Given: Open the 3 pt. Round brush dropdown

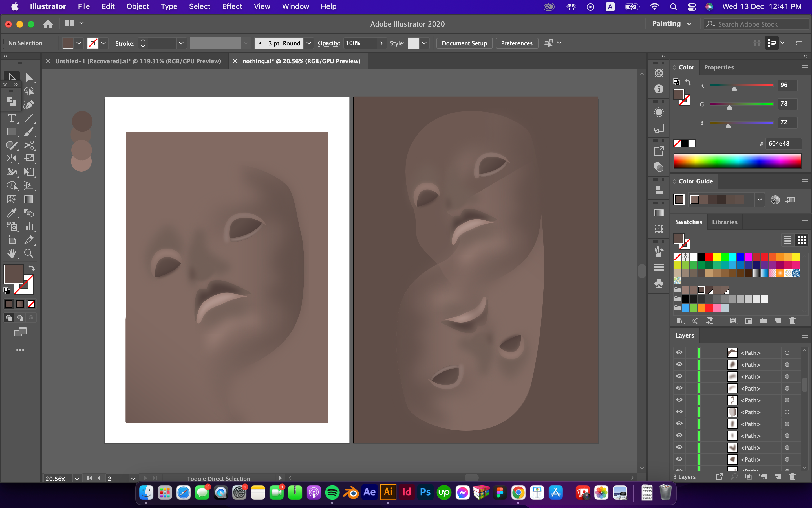Looking at the screenshot, I should (308, 43).
